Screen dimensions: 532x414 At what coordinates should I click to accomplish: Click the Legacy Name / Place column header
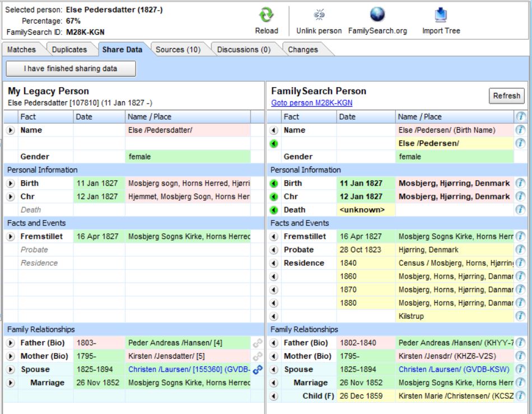coord(188,117)
